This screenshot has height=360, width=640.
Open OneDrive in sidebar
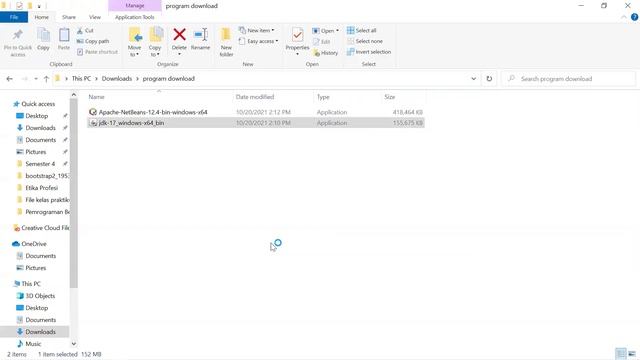pyautogui.click(x=33, y=244)
